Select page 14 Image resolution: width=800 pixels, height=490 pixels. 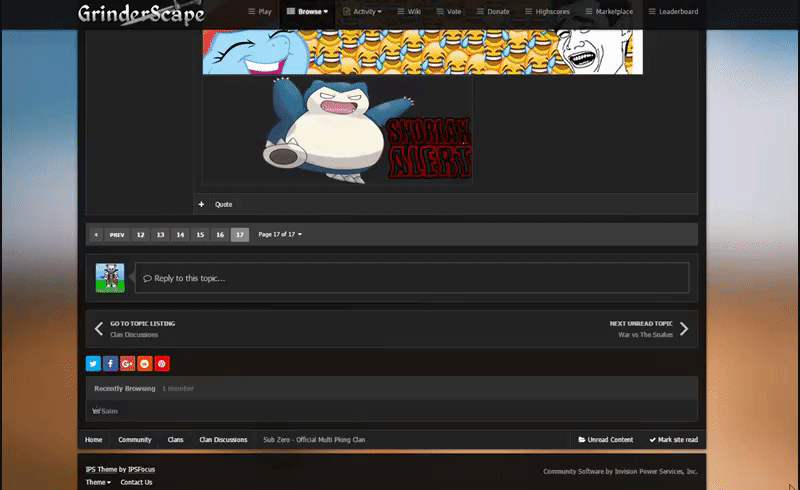(180, 235)
